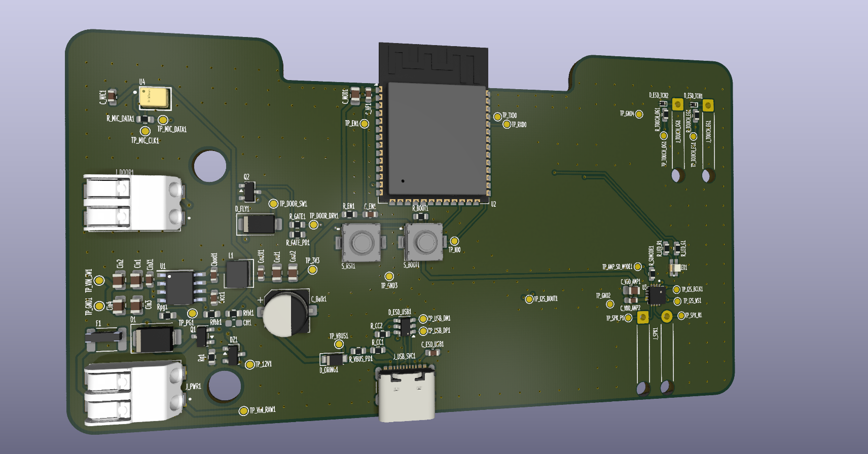Select the TP_IO0 test point

coord(454,241)
